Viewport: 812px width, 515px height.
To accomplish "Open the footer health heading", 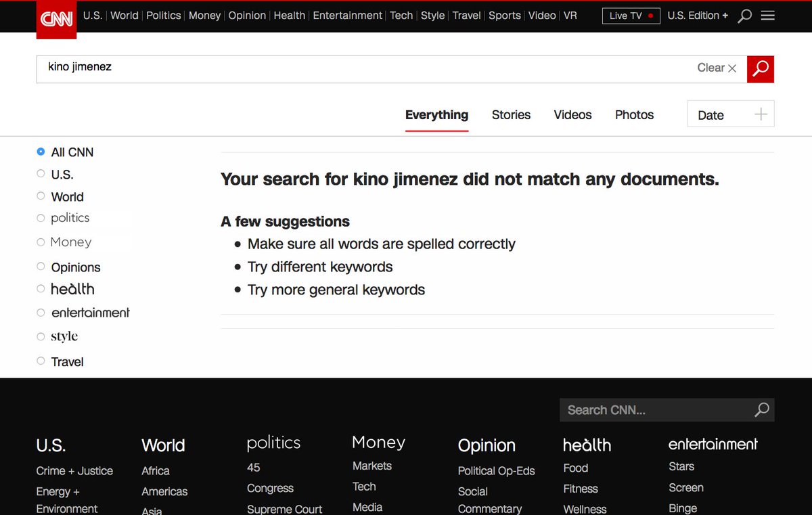I will point(587,445).
